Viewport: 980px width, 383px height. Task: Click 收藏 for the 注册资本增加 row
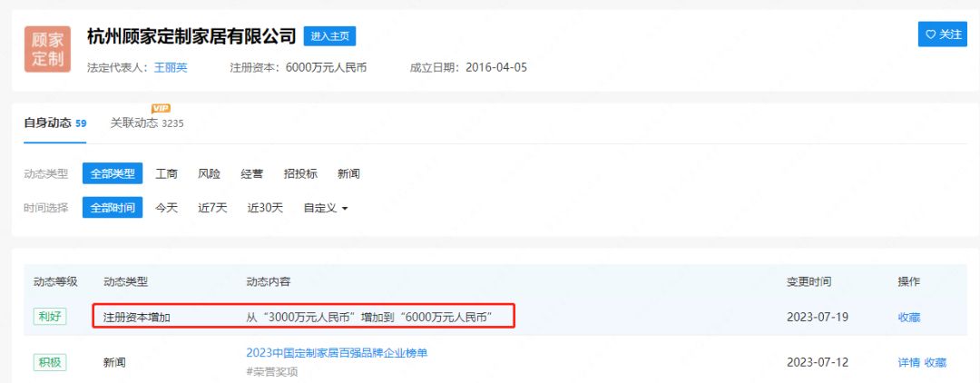(x=909, y=318)
